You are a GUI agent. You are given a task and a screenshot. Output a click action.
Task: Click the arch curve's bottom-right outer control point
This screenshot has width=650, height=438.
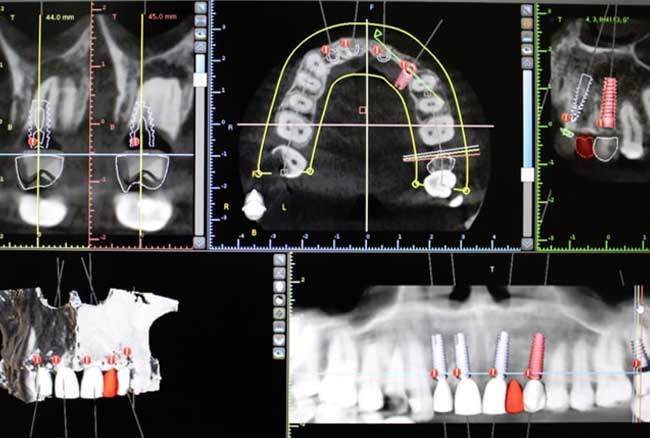tap(466, 191)
